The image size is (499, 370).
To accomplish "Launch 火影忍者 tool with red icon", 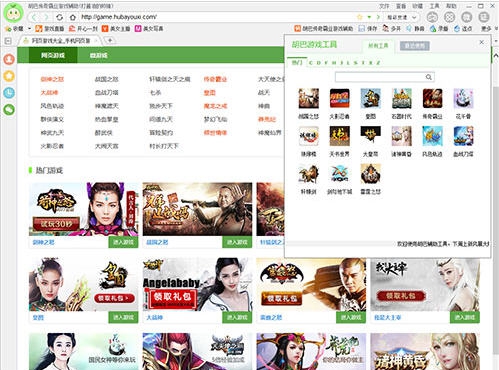I will click(339, 98).
